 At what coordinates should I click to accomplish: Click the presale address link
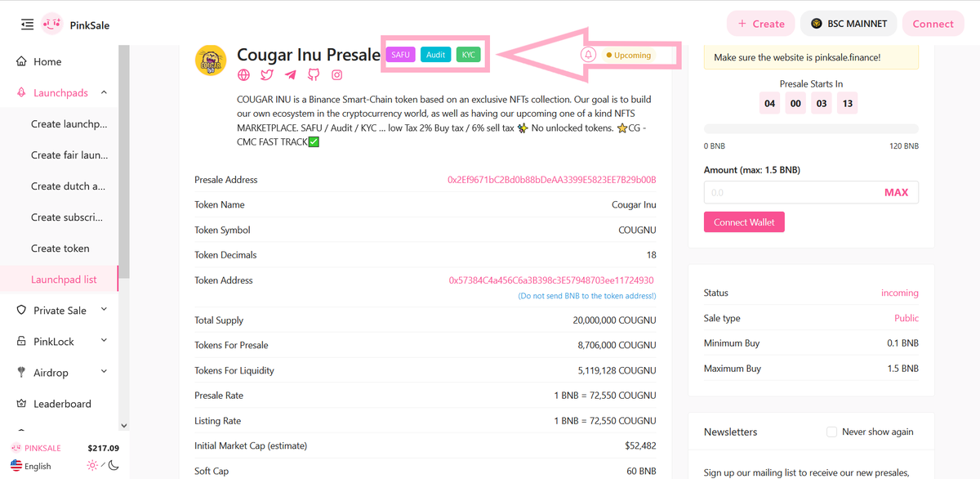coord(552,180)
